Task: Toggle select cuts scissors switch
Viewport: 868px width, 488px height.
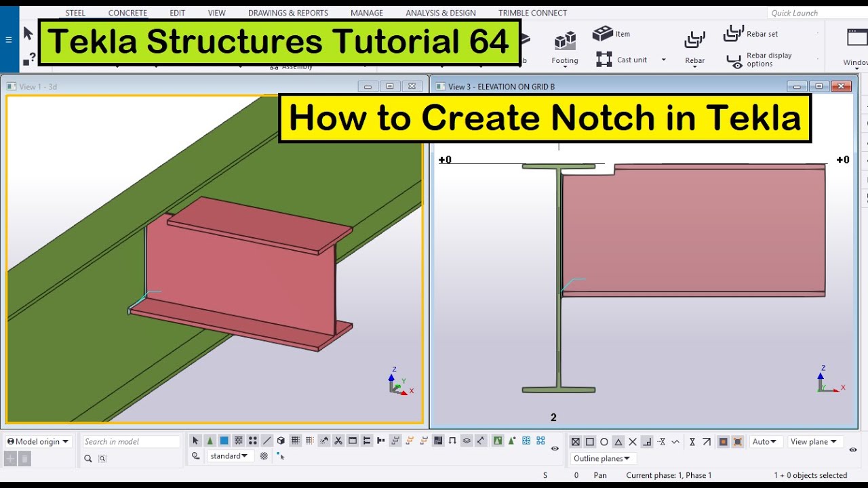Action: [338, 441]
